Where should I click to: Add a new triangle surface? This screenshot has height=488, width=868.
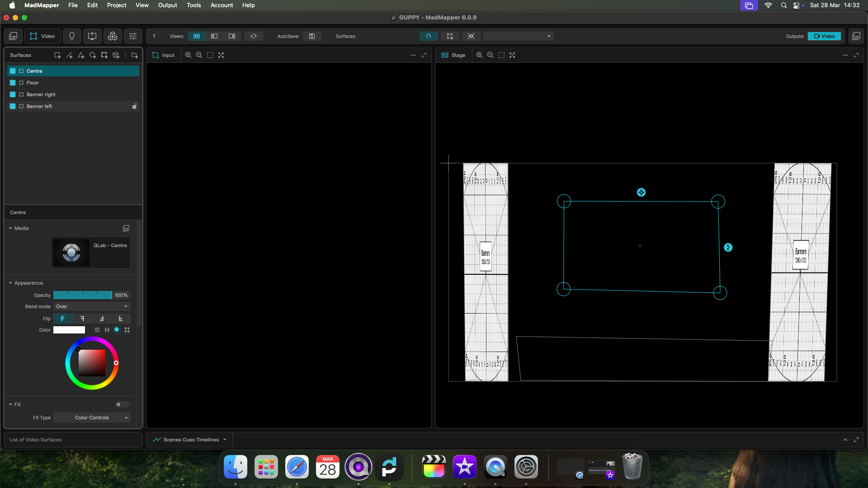[81, 55]
